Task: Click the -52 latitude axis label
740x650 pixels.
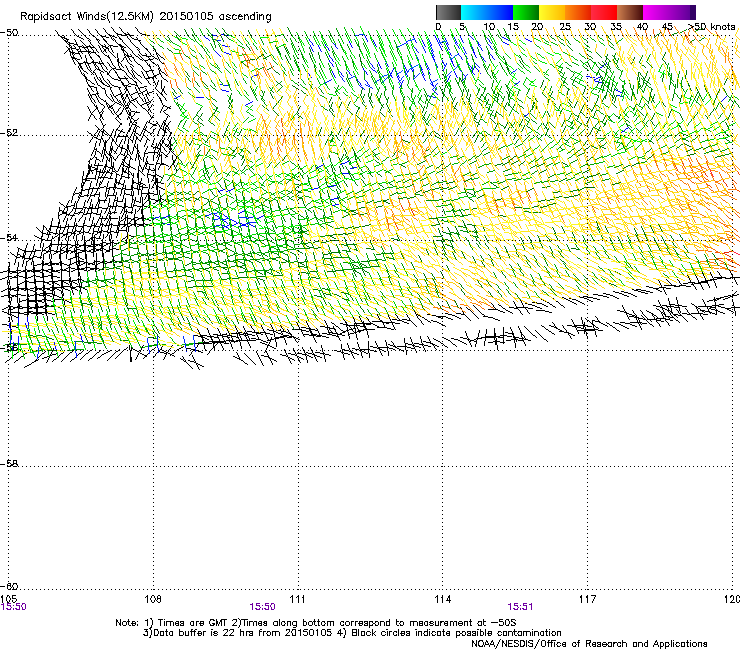Action: 9,133
